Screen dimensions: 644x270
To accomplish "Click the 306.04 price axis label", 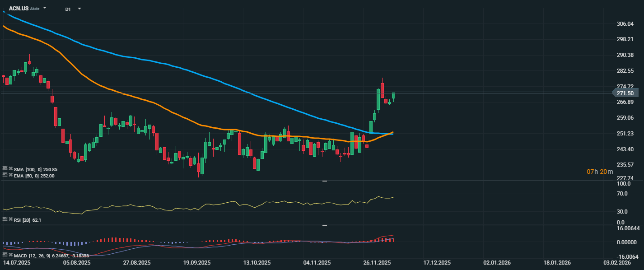I will (x=625, y=24).
